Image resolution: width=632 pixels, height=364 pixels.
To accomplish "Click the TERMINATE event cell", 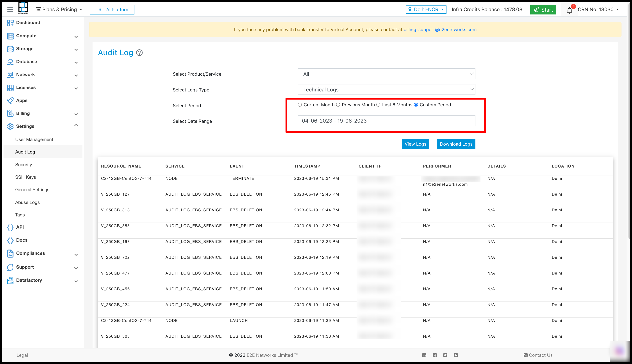I will [242, 178].
